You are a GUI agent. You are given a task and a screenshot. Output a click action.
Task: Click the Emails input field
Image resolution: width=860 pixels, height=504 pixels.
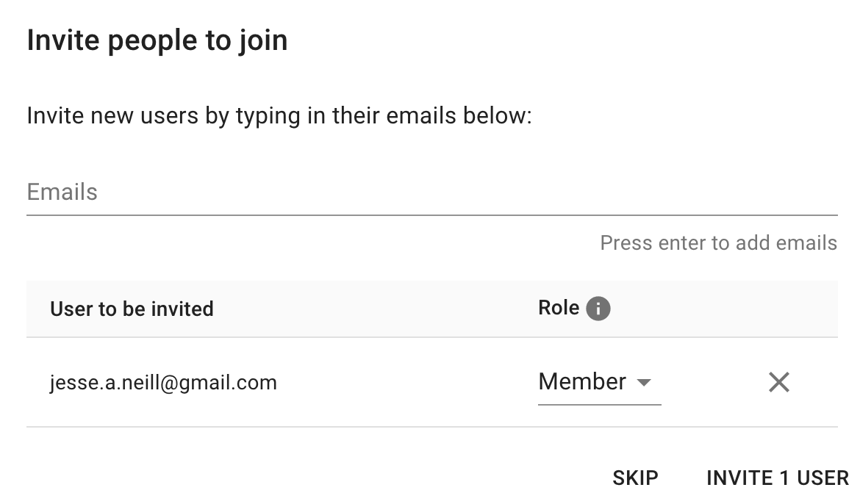pyautogui.click(x=432, y=193)
